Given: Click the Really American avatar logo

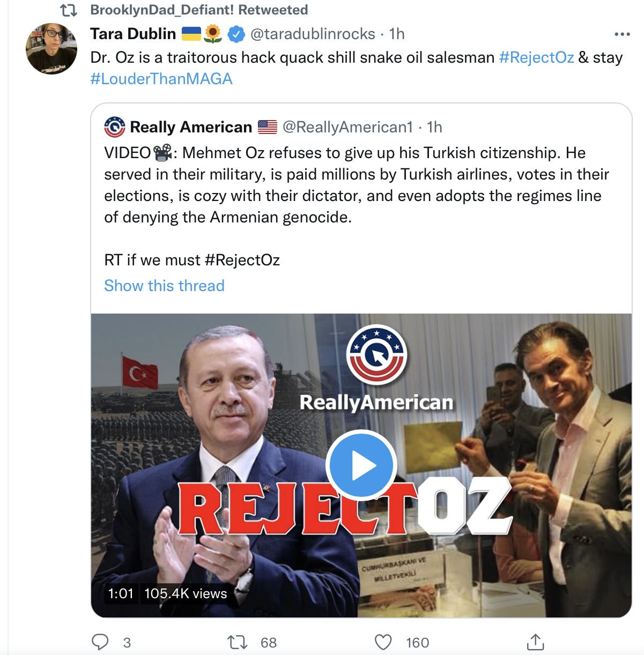Looking at the screenshot, I should point(114,127).
